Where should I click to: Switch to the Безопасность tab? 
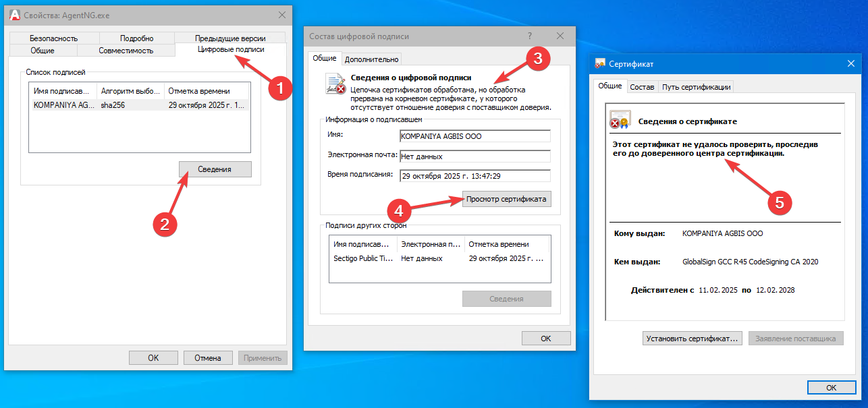pyautogui.click(x=53, y=37)
